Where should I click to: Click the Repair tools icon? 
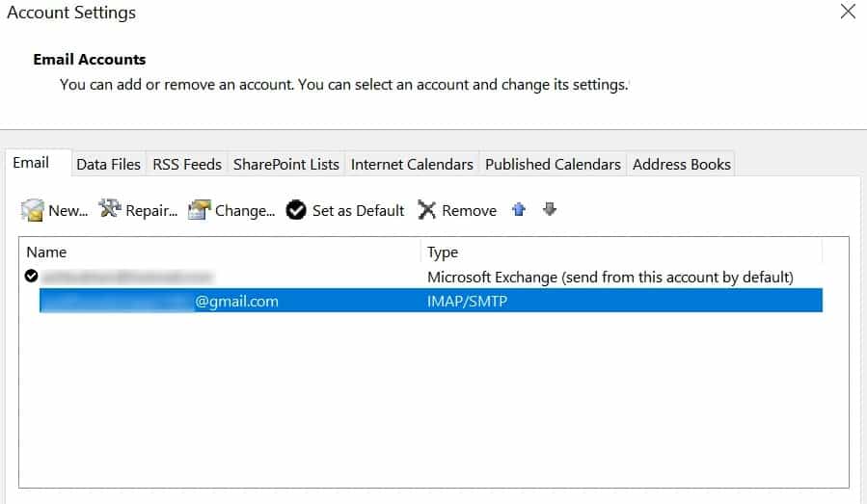(110, 209)
